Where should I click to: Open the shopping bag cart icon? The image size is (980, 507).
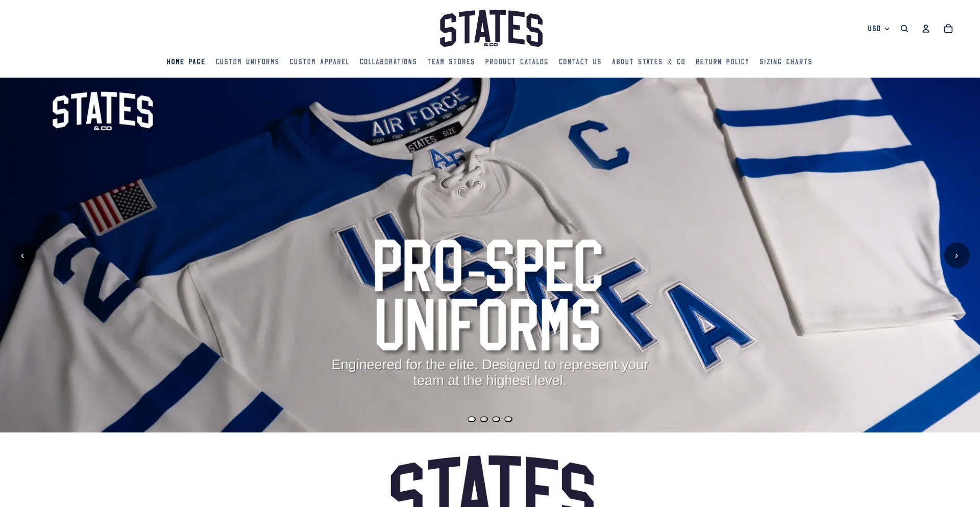point(948,29)
